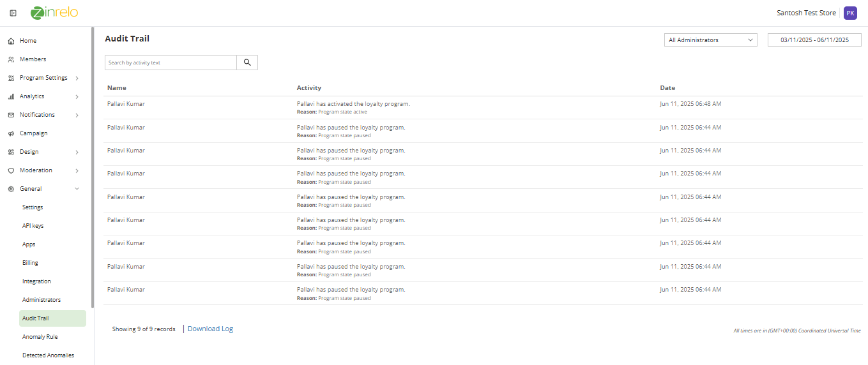The image size is (868, 365).
Task: Open the All Administrators dropdown
Action: click(x=711, y=40)
